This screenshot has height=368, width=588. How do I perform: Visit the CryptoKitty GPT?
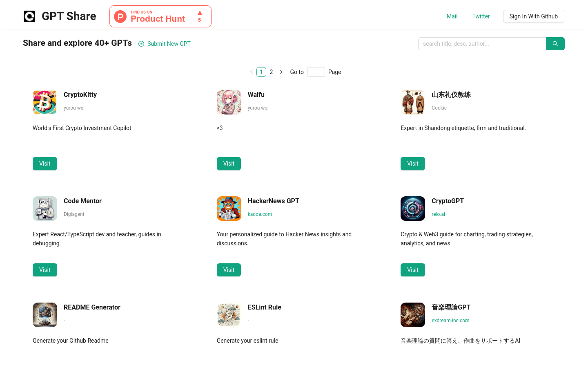45,164
